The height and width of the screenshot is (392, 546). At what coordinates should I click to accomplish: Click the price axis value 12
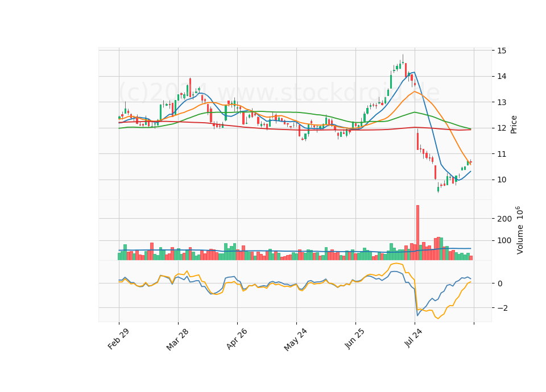coord(502,128)
